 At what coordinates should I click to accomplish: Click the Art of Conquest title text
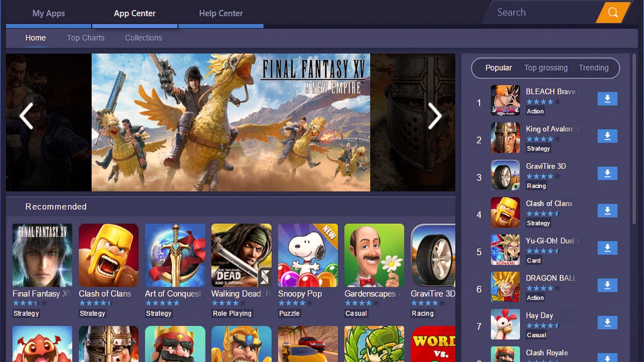[x=173, y=293]
